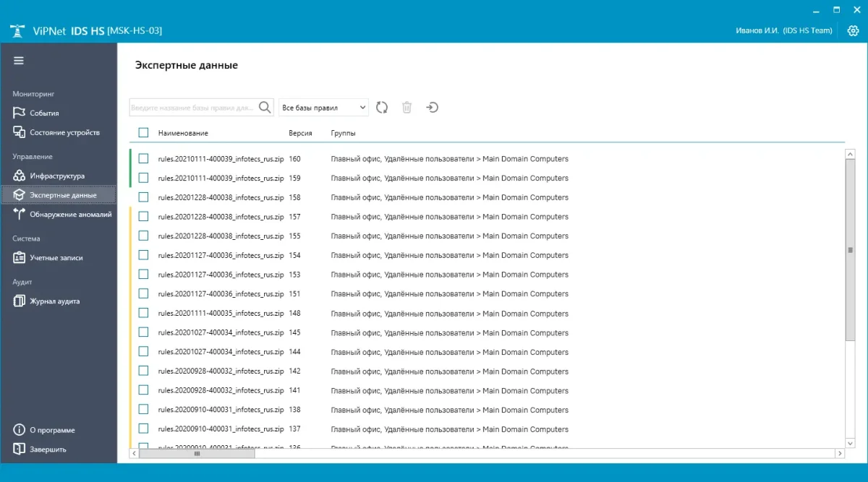Open Инфраструктура section icon
This screenshot has height=482, width=868.
tap(20, 176)
